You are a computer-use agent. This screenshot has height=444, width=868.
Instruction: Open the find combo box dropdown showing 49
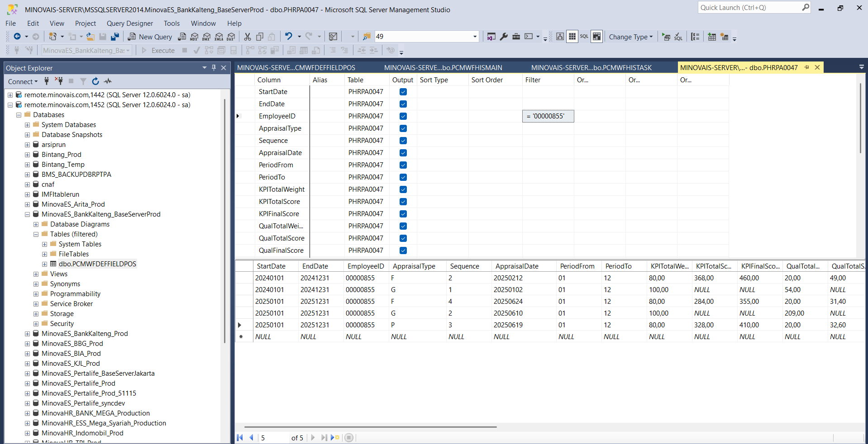(x=475, y=37)
